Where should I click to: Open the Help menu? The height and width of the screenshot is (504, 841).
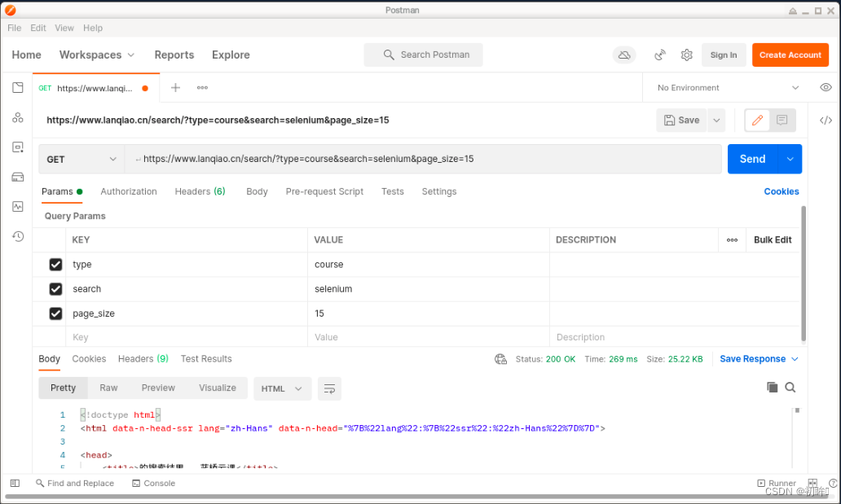pyautogui.click(x=93, y=28)
